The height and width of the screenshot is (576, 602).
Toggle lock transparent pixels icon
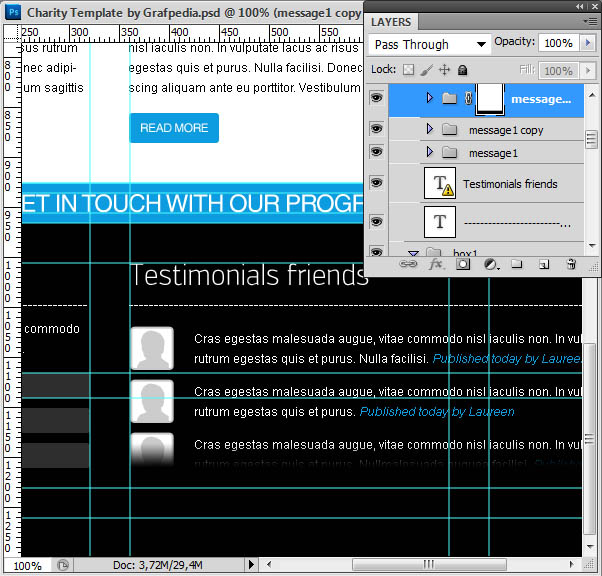408,70
